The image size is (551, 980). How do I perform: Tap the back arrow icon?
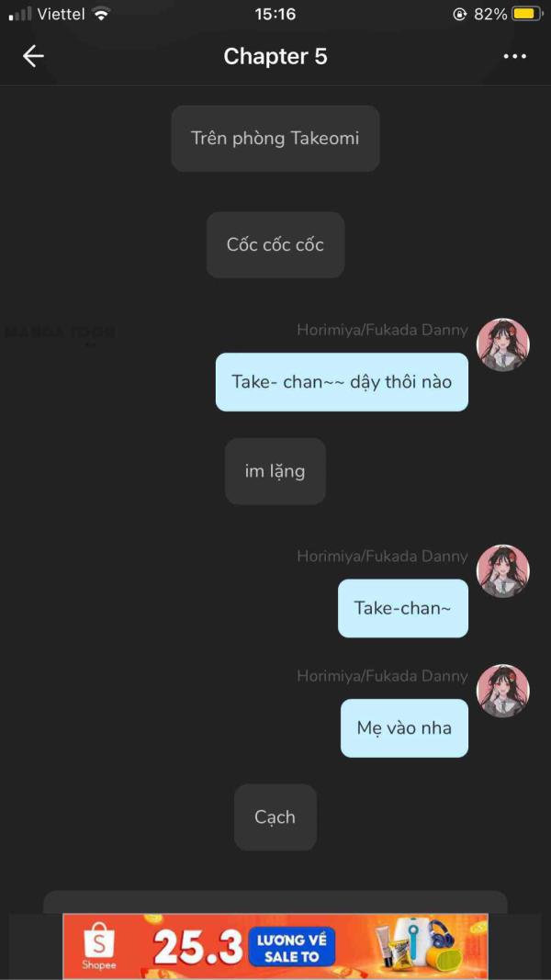33,56
